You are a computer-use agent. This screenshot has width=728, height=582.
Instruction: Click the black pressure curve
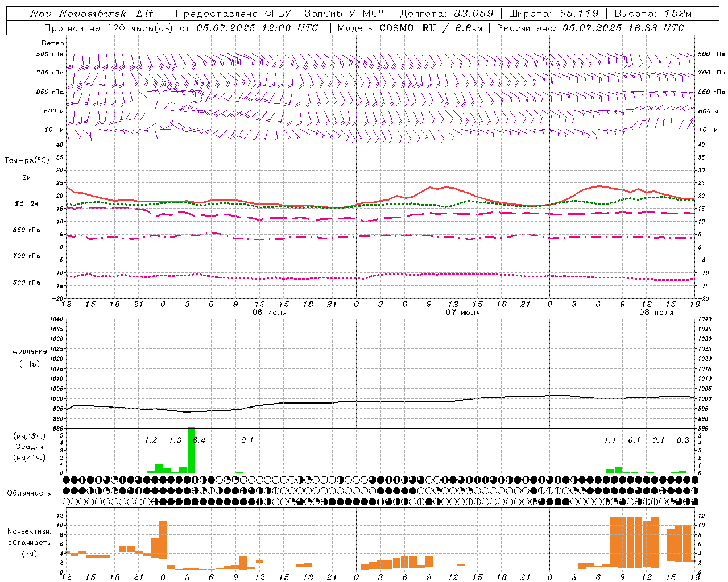click(381, 401)
